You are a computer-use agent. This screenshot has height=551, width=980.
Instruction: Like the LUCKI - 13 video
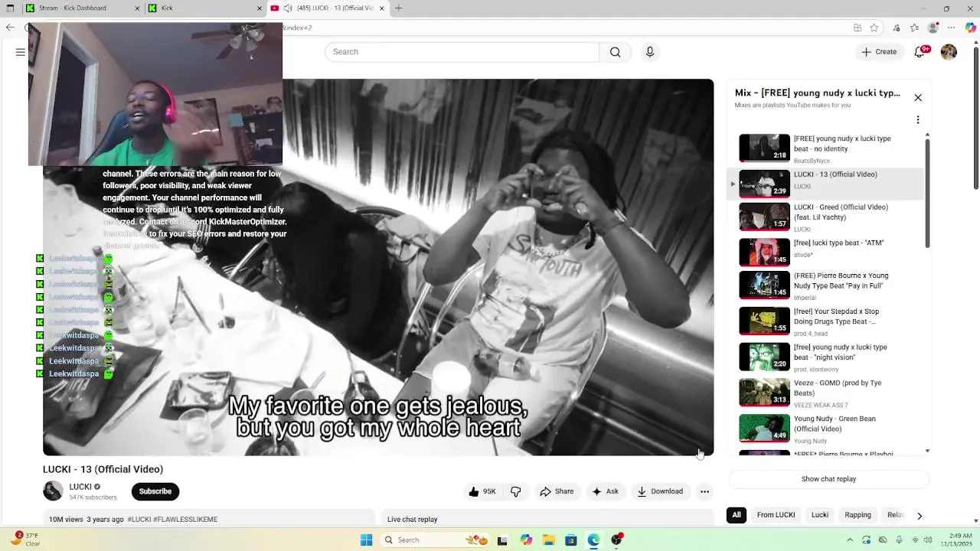pos(482,491)
